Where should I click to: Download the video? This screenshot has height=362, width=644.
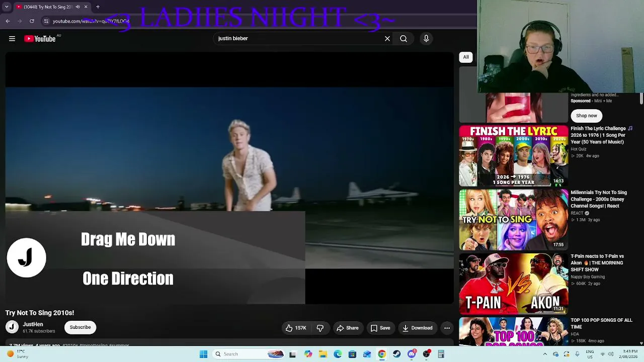tap(417, 328)
